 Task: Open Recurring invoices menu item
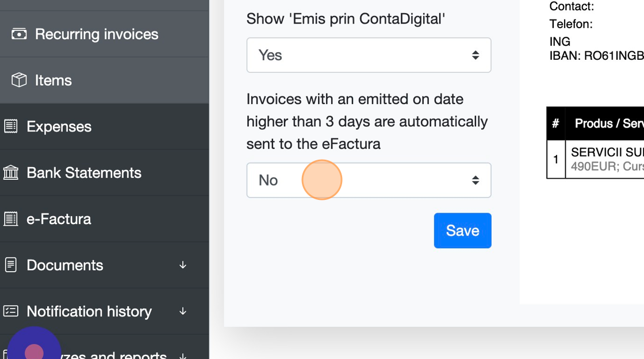point(97,34)
